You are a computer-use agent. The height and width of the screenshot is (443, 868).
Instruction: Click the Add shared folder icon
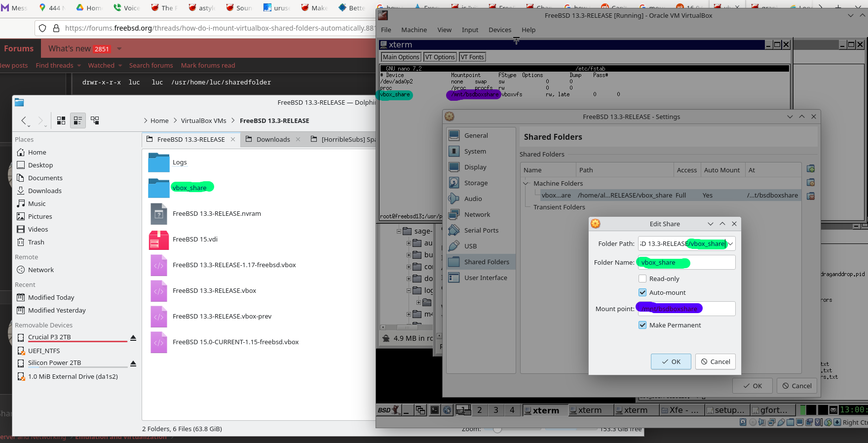810,169
